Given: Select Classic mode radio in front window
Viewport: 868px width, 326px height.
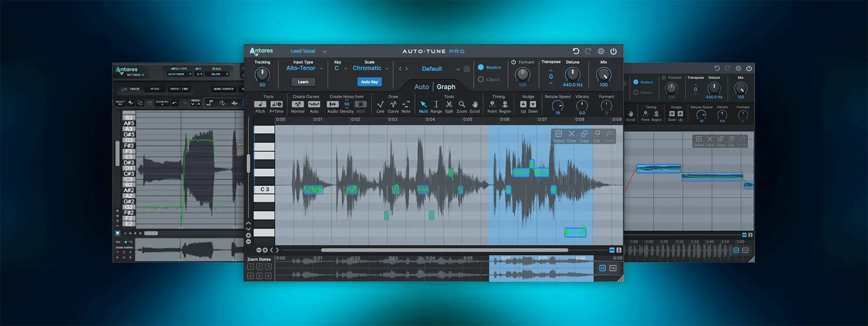Looking at the screenshot, I should pyautogui.click(x=481, y=80).
